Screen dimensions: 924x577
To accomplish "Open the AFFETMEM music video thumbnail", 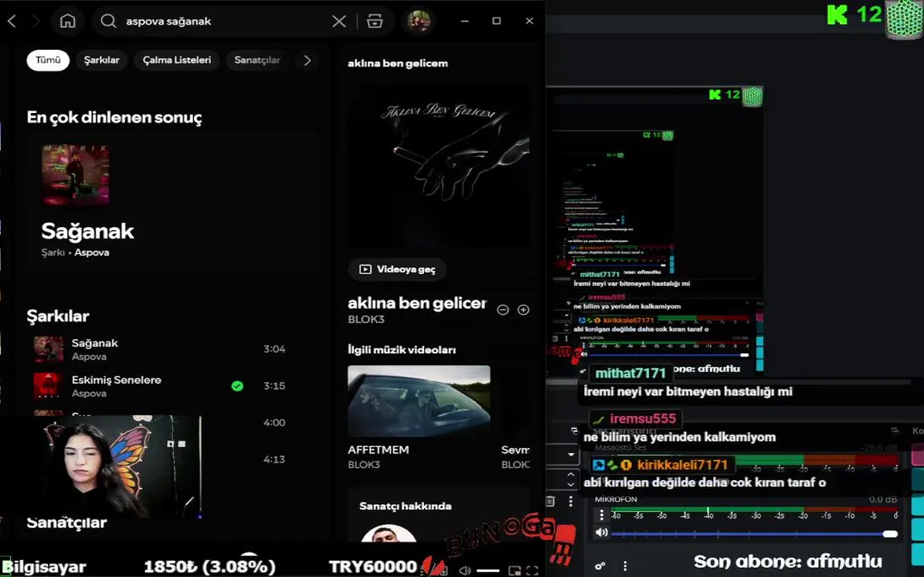I will coord(419,401).
